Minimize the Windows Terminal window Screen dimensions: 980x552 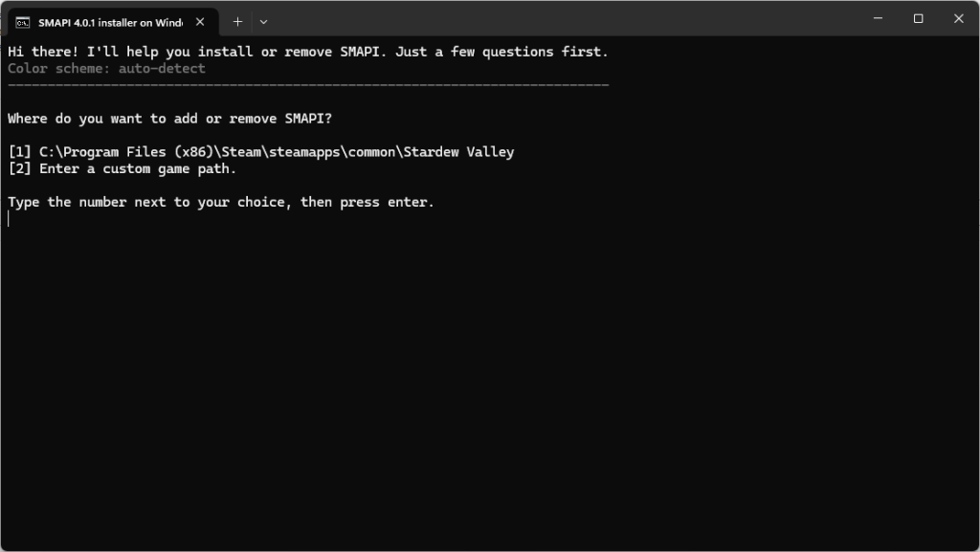877,18
